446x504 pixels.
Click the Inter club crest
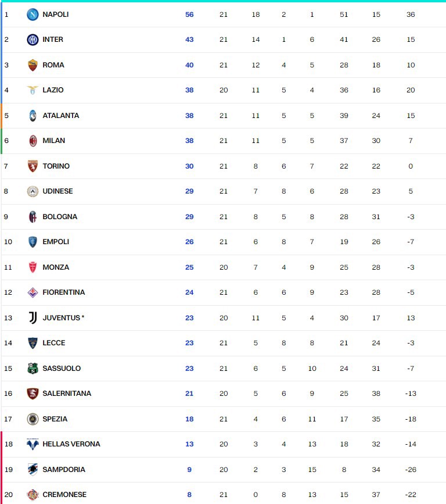(x=33, y=40)
